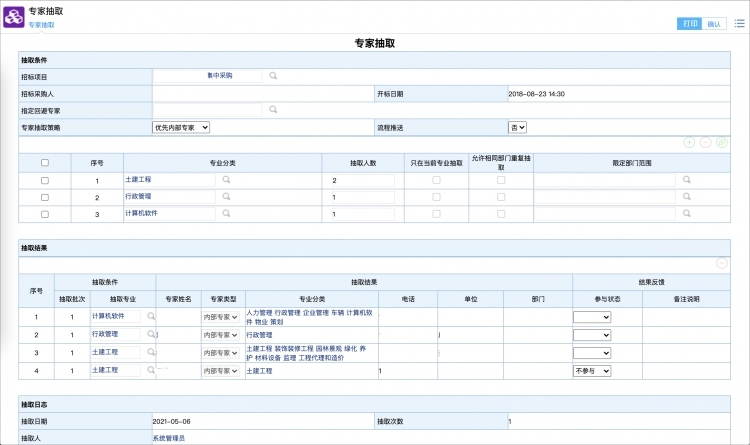Image resolution: width=750 pixels, height=445 pixels.
Task: Click the 打印 button
Action: pyautogui.click(x=689, y=23)
